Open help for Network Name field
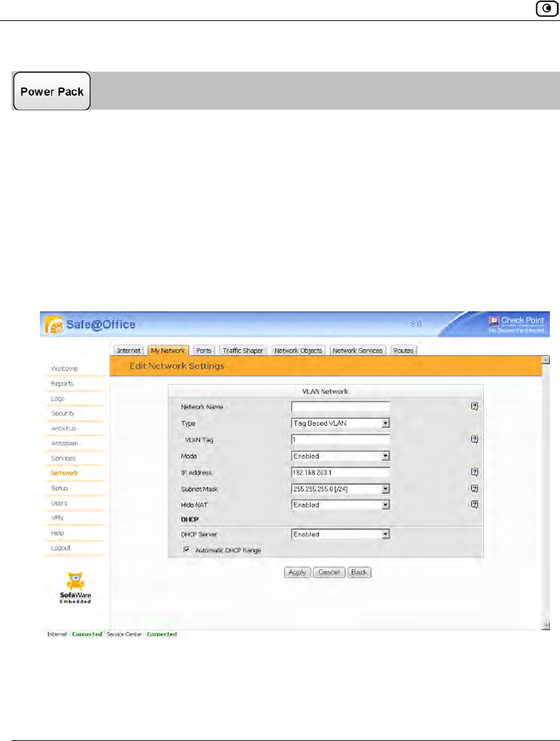This screenshot has width=560, height=741. [x=475, y=407]
